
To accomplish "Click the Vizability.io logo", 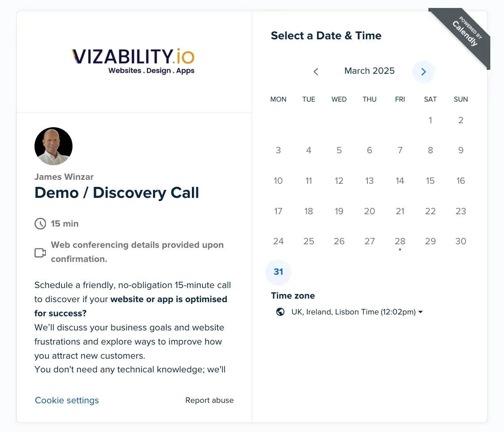I will click(x=133, y=61).
